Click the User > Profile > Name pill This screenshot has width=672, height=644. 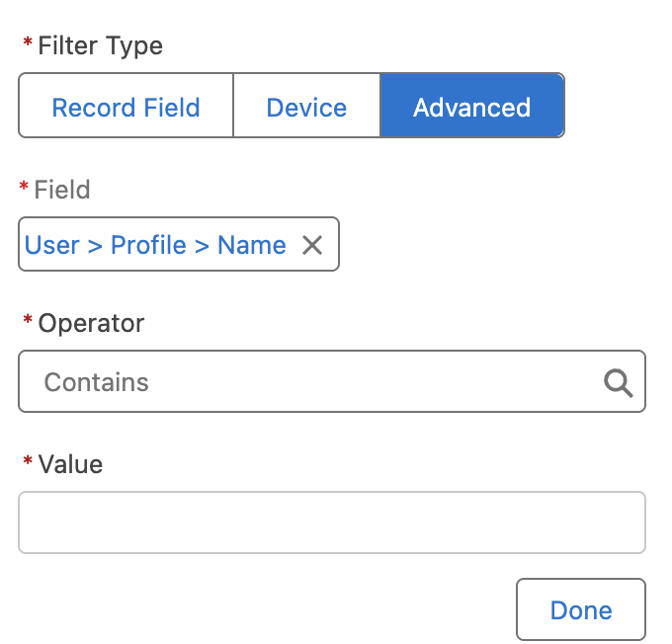pos(155,245)
